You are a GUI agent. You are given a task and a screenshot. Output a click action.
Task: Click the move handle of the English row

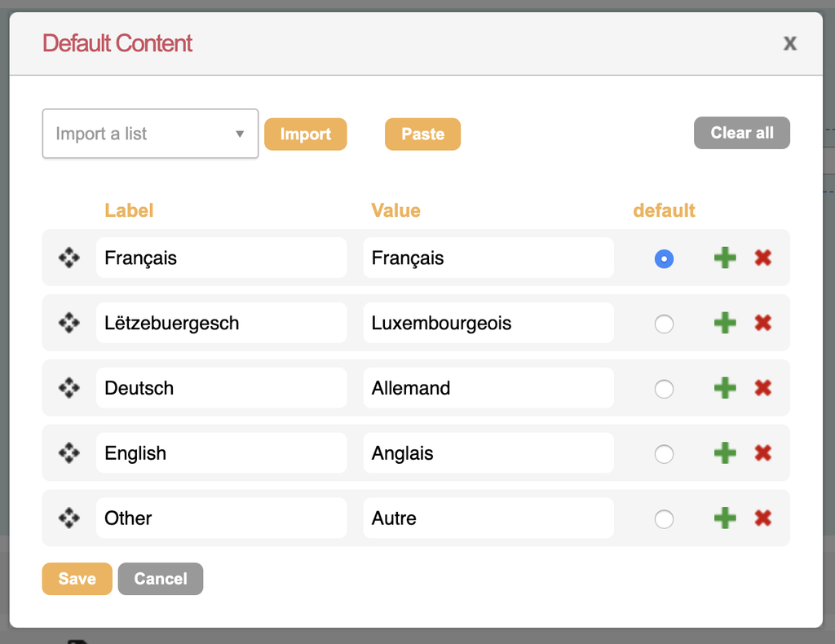(69, 453)
